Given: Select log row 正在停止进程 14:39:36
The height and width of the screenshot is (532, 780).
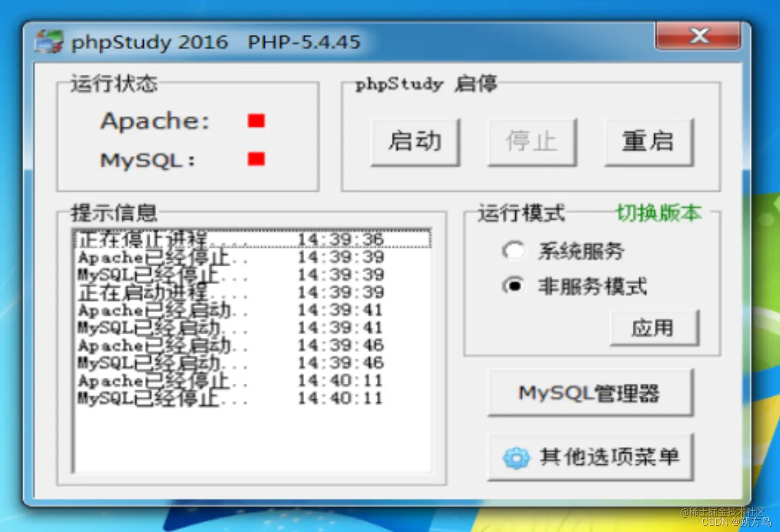Looking at the screenshot, I should (252, 239).
